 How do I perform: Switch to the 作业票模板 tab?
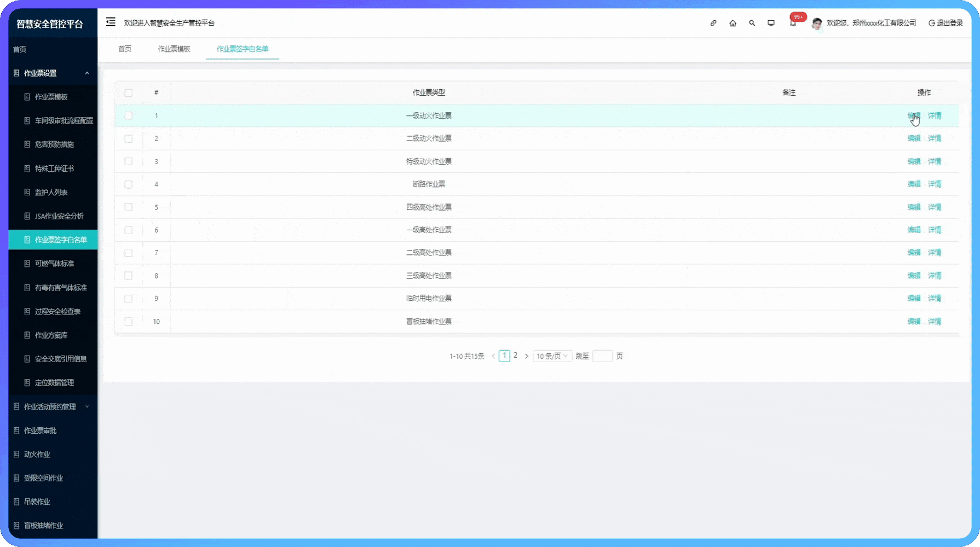[x=174, y=49]
